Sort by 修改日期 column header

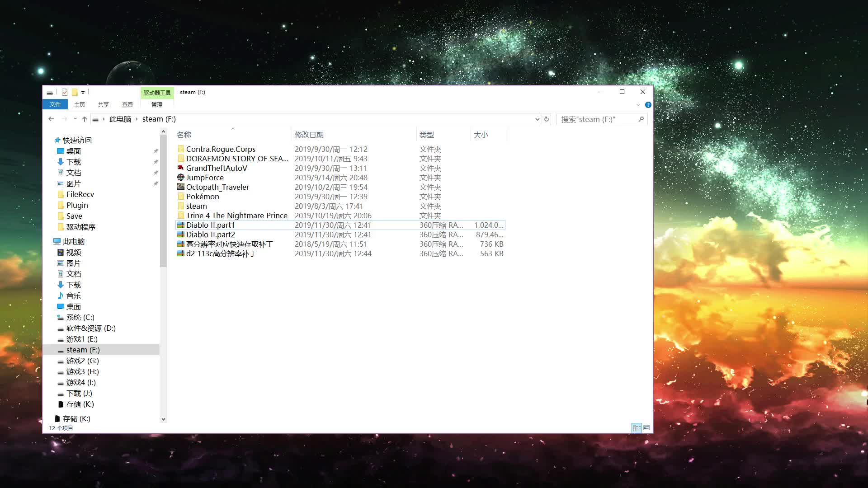[x=309, y=135]
